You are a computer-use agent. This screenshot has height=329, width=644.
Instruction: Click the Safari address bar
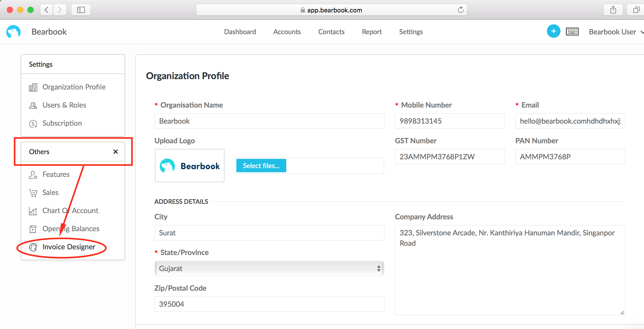click(x=331, y=10)
